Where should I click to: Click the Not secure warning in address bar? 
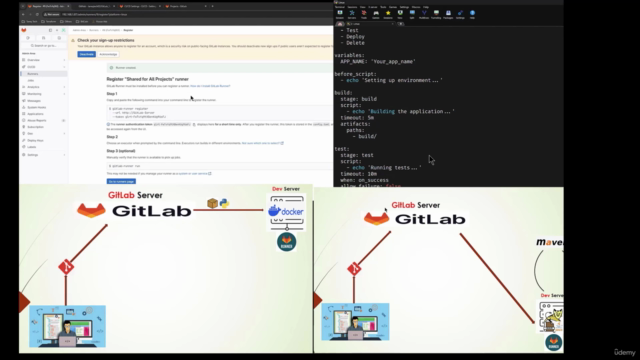click(52, 14)
